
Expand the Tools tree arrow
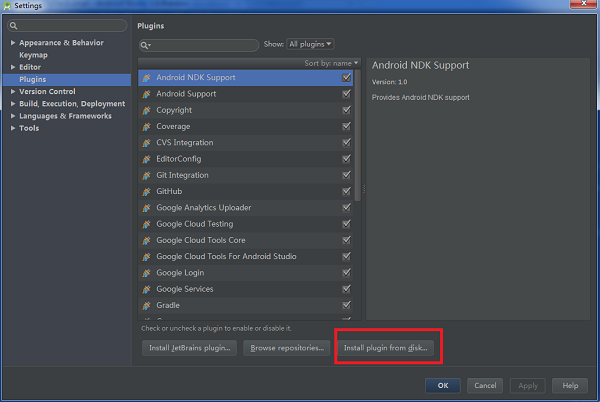click(13, 128)
